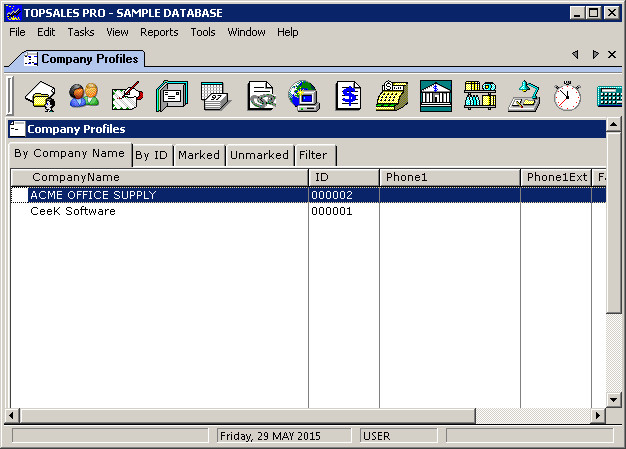Click vertical scrollbar down arrow
This screenshot has height=449, width=626.
613,399
